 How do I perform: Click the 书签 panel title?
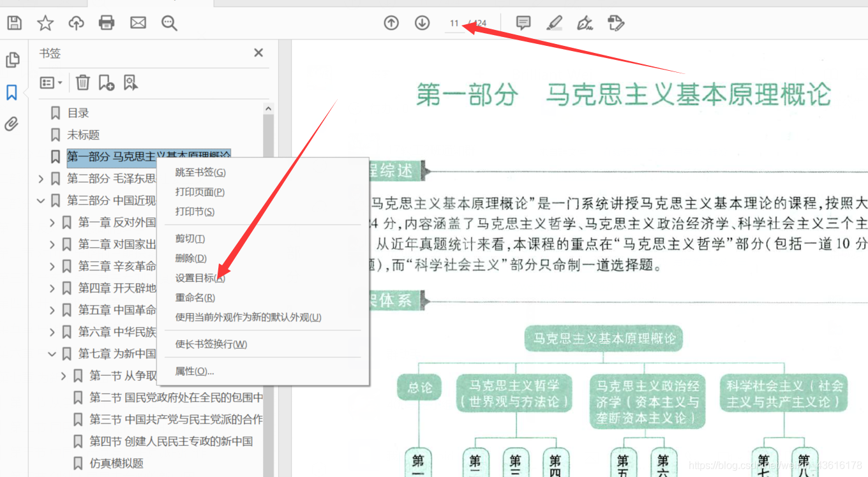50,54
